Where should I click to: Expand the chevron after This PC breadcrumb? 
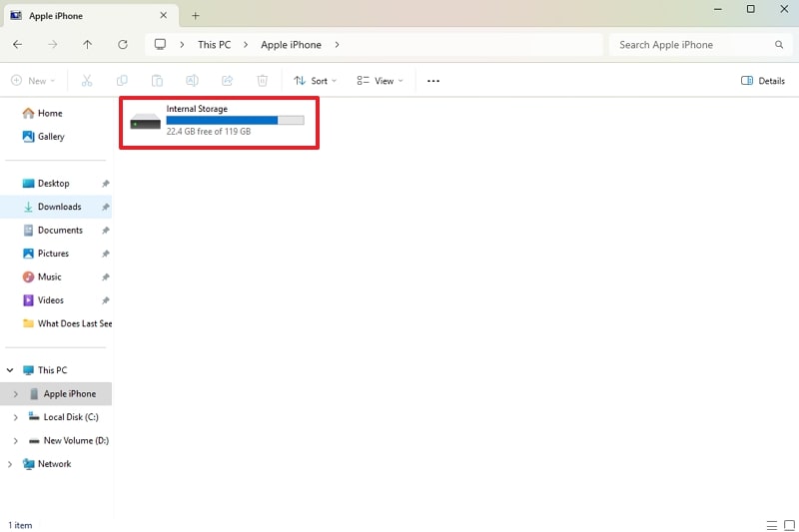246,45
